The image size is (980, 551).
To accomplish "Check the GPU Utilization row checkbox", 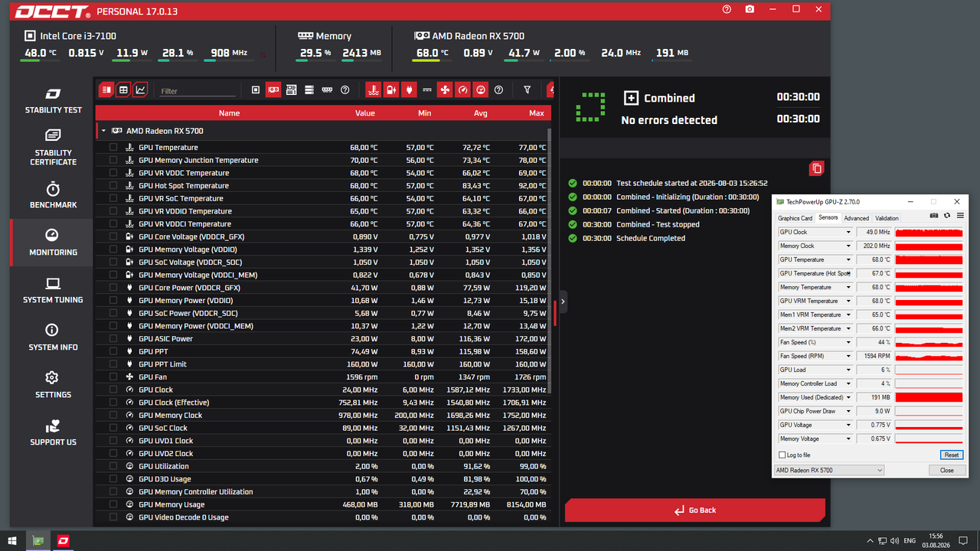I will click(113, 466).
